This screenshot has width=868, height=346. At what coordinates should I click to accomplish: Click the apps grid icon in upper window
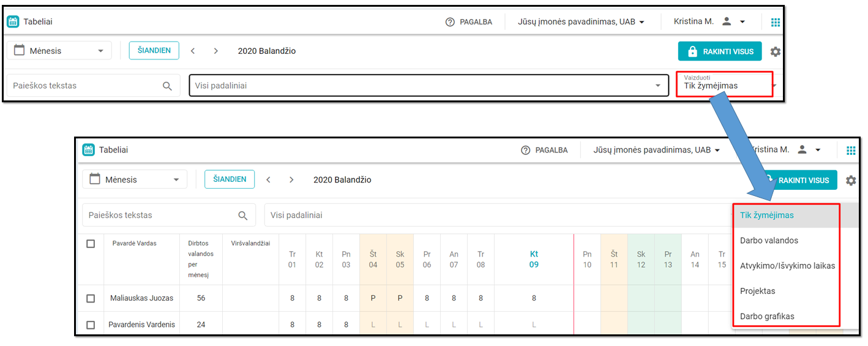click(x=776, y=22)
